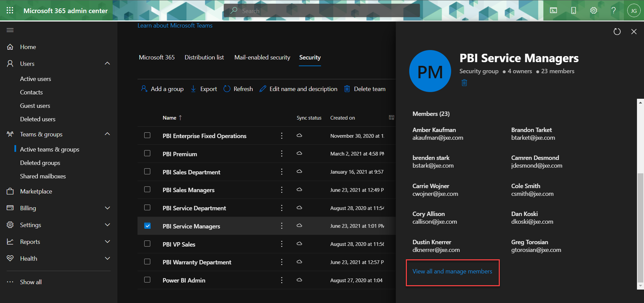
Task: Open more actions for PBI Service Managers
Action: (x=282, y=226)
